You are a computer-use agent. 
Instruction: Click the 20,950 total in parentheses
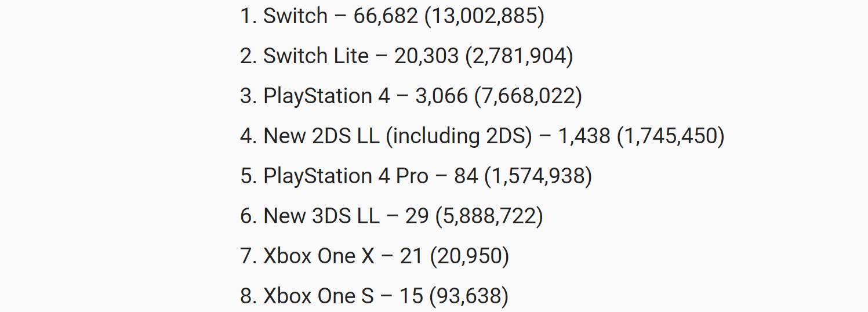point(470,256)
